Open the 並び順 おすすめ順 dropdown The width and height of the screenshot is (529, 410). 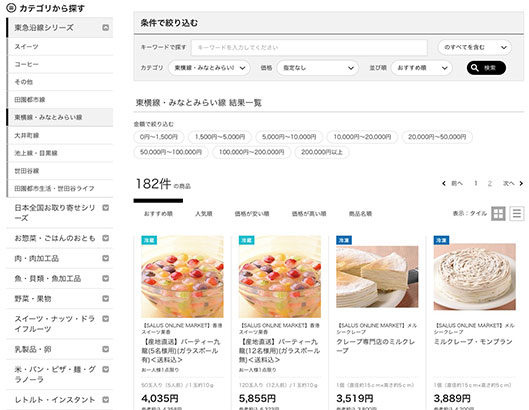(421, 68)
